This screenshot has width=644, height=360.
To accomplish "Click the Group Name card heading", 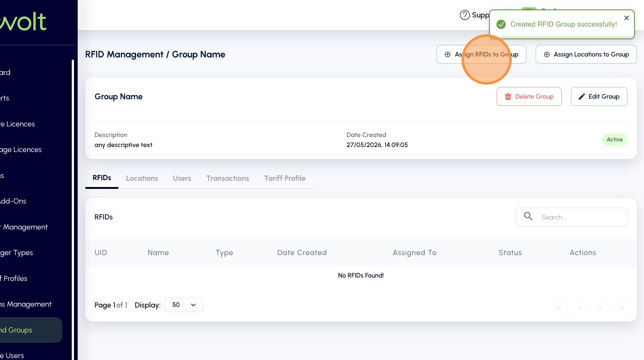I will (x=119, y=96).
